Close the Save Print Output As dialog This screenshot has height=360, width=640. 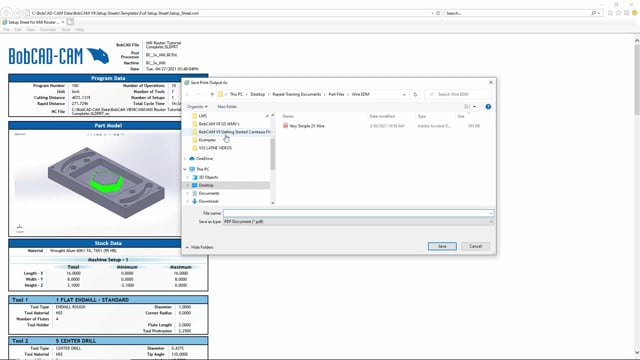(491, 82)
